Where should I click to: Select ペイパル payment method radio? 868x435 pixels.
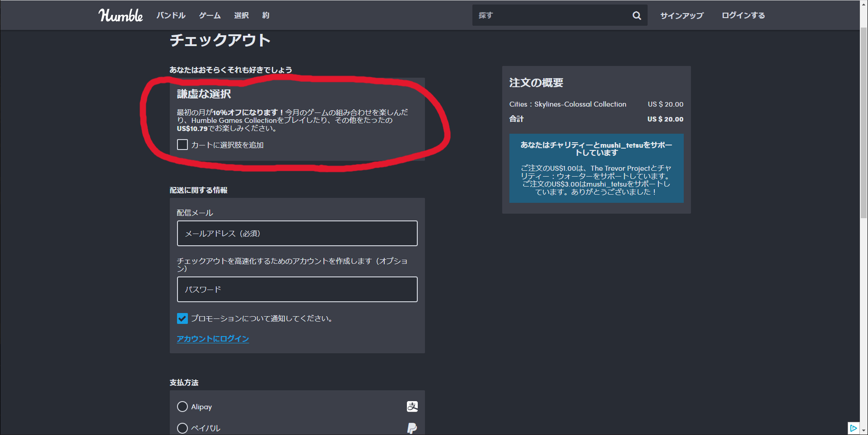click(182, 428)
